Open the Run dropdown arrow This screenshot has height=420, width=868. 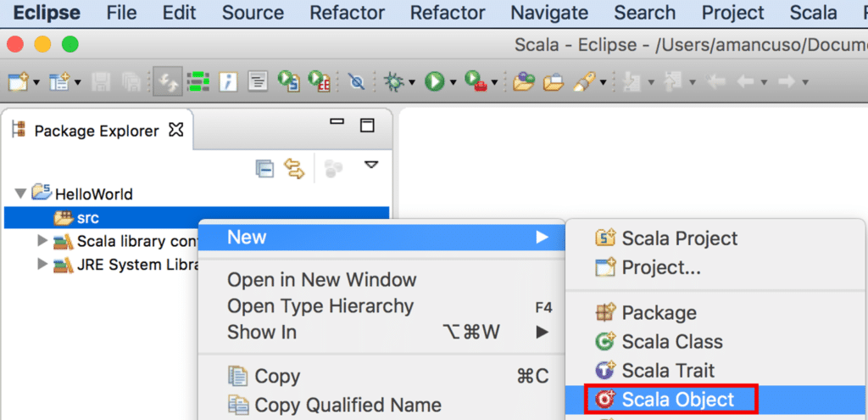(453, 82)
